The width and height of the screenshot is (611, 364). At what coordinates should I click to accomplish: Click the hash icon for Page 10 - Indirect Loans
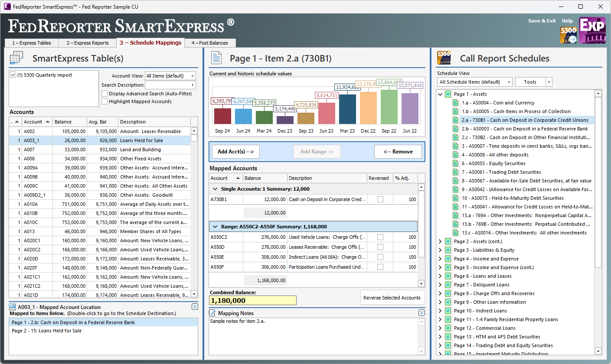click(448, 311)
